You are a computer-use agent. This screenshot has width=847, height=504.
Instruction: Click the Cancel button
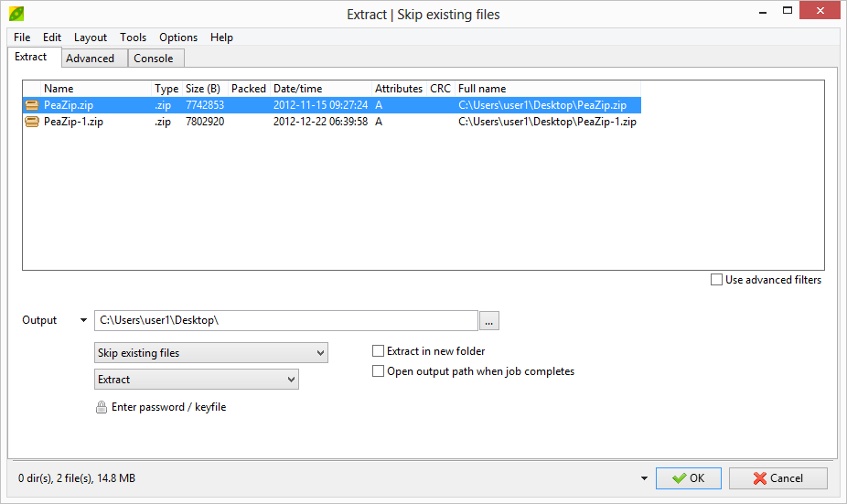pyautogui.click(x=777, y=478)
